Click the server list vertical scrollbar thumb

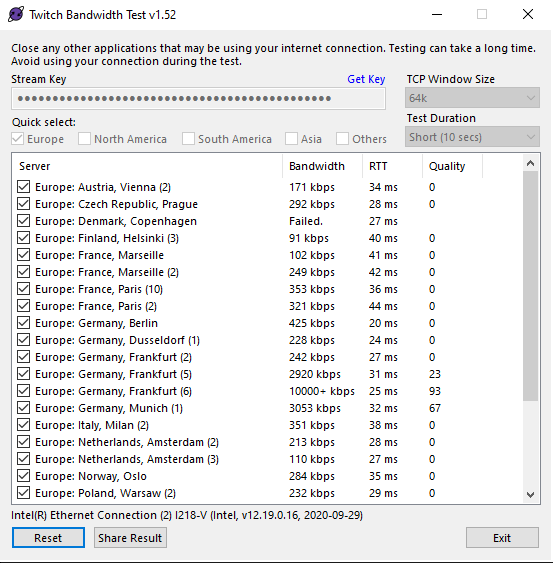pyautogui.click(x=530, y=286)
